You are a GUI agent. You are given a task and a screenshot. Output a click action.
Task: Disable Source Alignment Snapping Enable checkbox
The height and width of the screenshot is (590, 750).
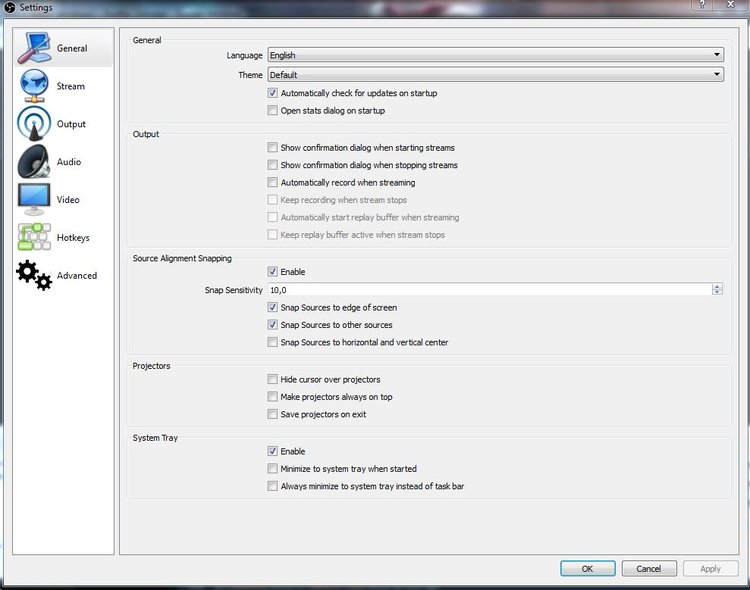(273, 272)
